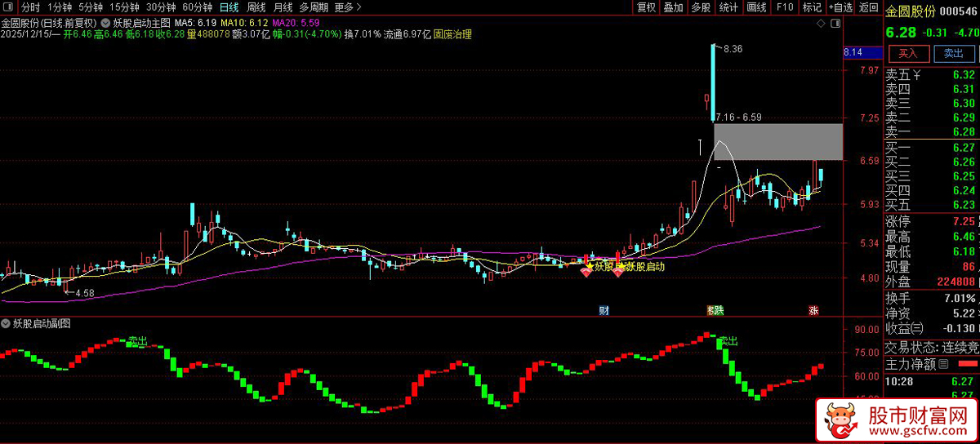Select the 1分钟 period

60,7
